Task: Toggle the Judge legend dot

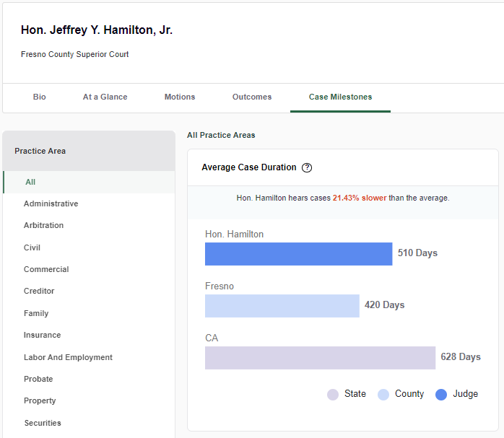Action: pyautogui.click(x=441, y=395)
